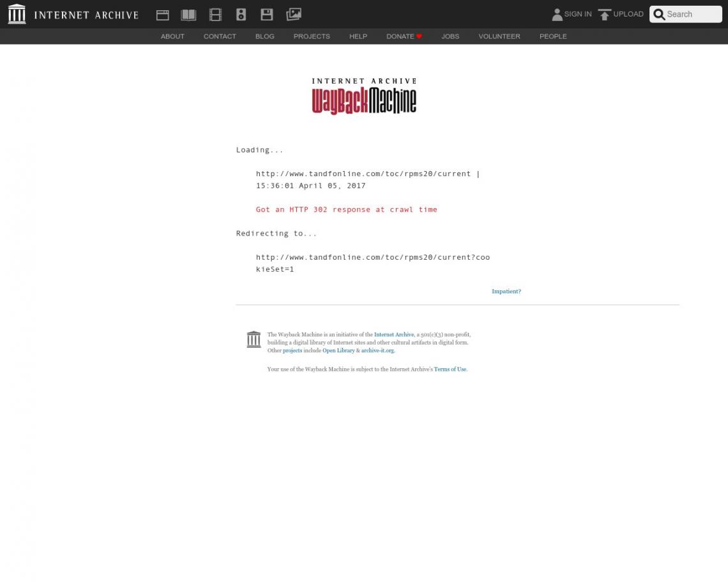Click the 'Loading...' text
Screen dimensions: 728x582
pos(259,150)
